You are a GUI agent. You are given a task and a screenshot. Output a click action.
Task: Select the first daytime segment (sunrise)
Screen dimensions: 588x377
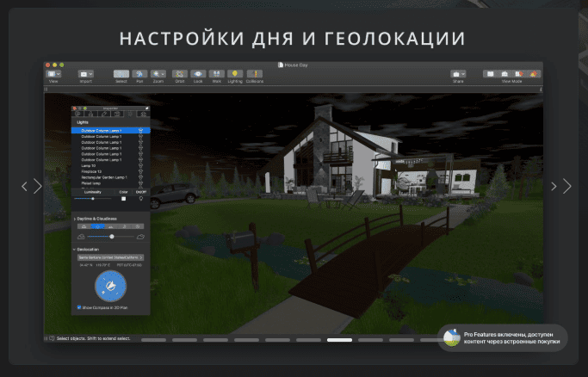pyautogui.click(x=84, y=226)
